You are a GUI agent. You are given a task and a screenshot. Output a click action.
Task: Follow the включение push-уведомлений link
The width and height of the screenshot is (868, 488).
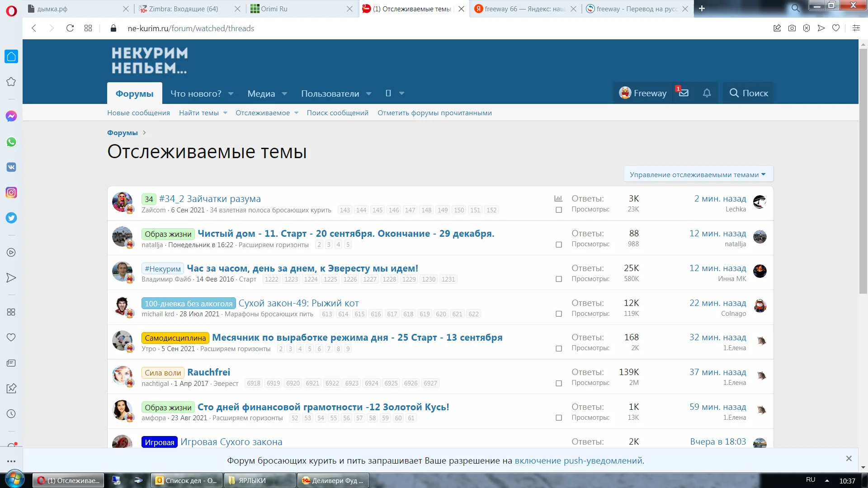[x=579, y=460]
